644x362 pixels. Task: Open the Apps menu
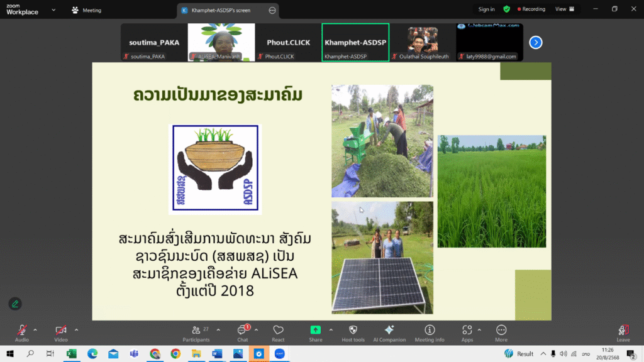pyautogui.click(x=467, y=333)
